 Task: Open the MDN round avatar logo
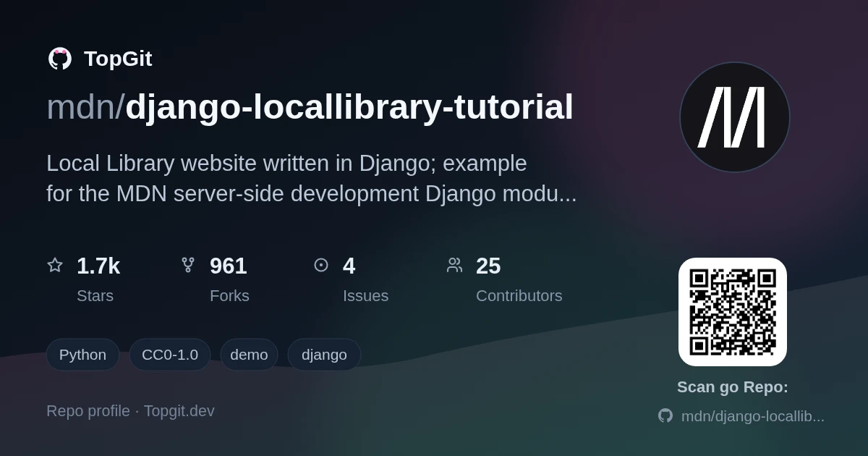click(735, 117)
